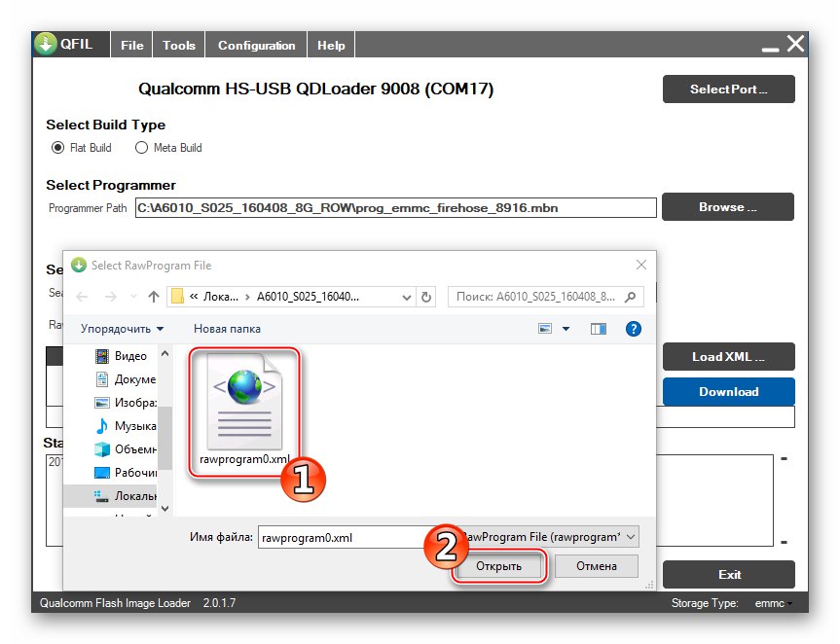This screenshot has height=644, width=840.
Task: Open the Упорядочить menu
Action: (x=122, y=329)
